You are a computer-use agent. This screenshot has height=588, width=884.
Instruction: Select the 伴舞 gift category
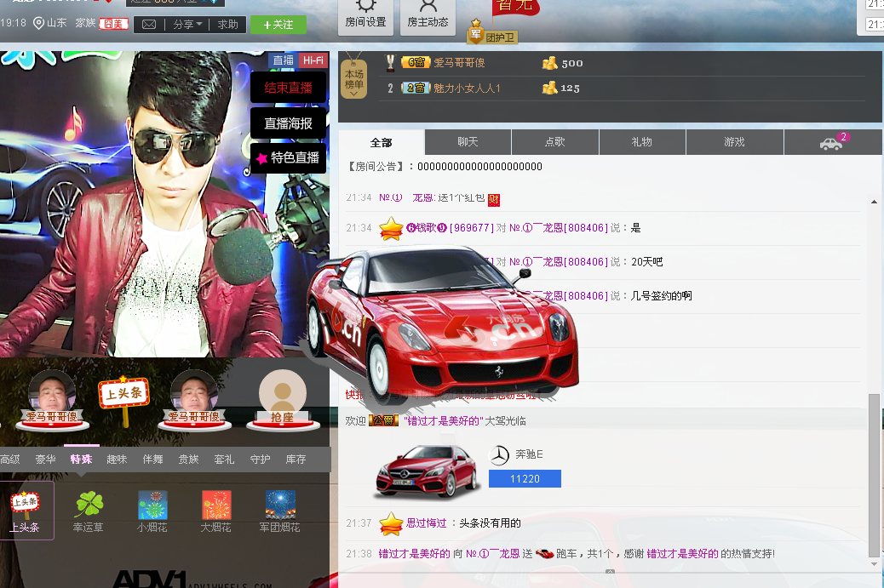point(152,459)
